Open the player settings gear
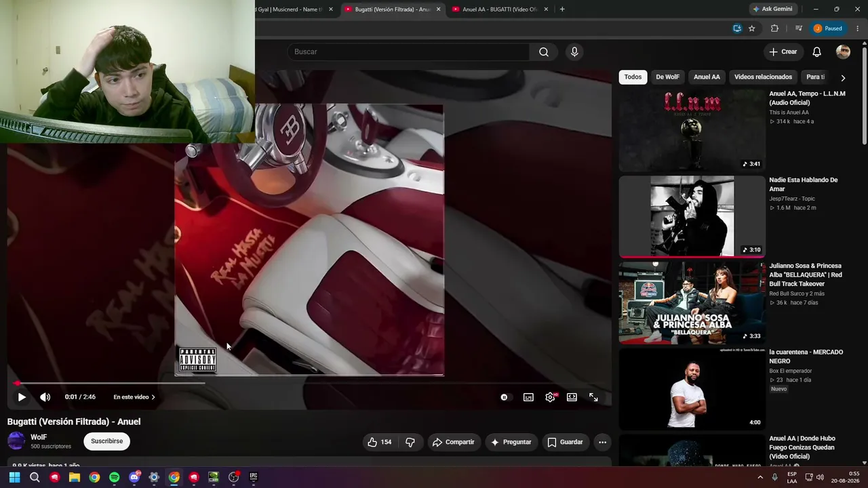 click(x=550, y=397)
